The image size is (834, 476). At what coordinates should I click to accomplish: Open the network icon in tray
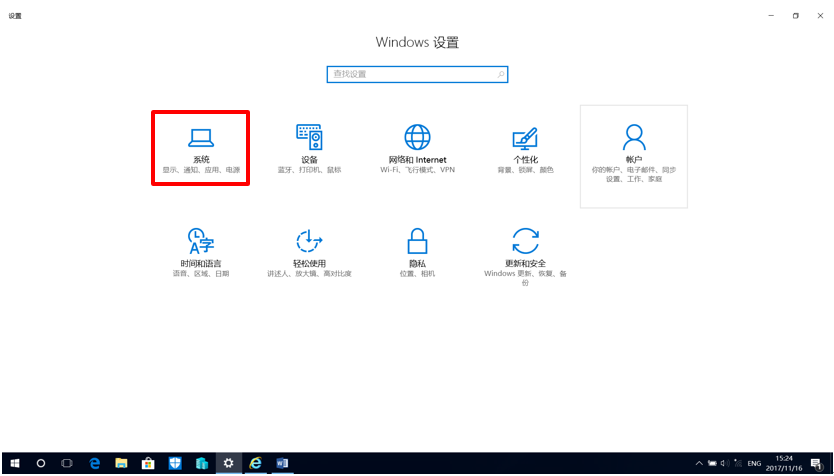click(737, 463)
